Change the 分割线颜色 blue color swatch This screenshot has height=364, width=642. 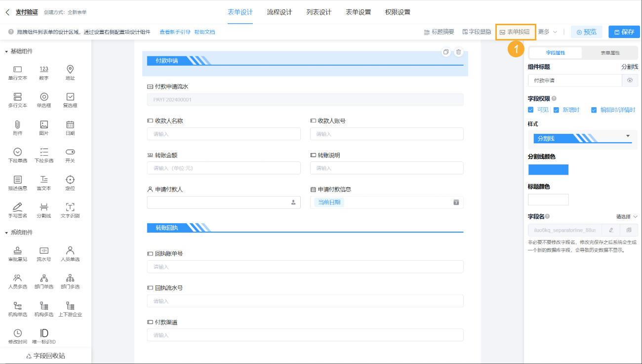coord(548,169)
